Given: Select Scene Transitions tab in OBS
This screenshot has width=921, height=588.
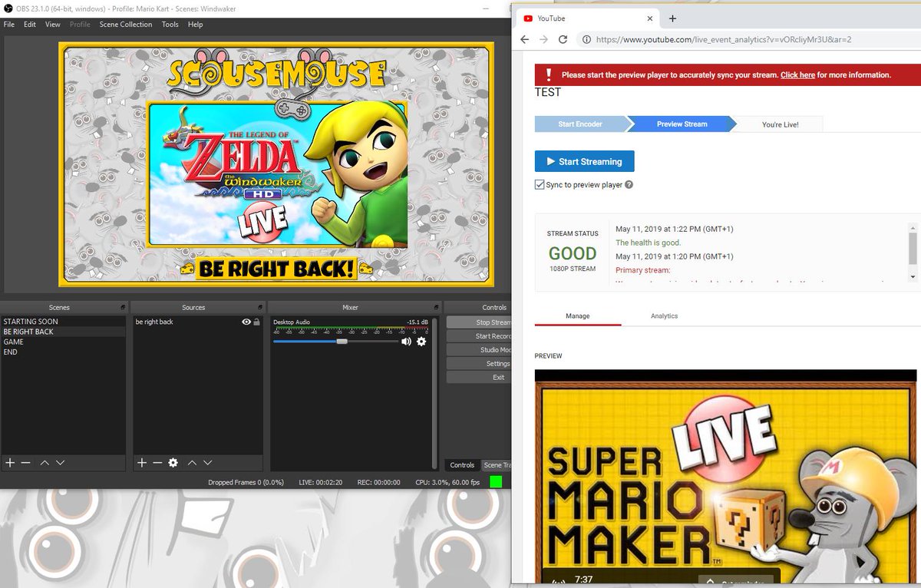Looking at the screenshot, I should tap(496, 465).
